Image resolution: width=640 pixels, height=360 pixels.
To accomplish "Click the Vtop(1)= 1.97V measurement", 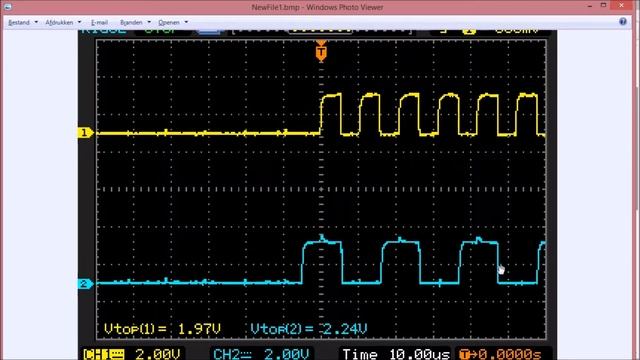I will [162, 329].
